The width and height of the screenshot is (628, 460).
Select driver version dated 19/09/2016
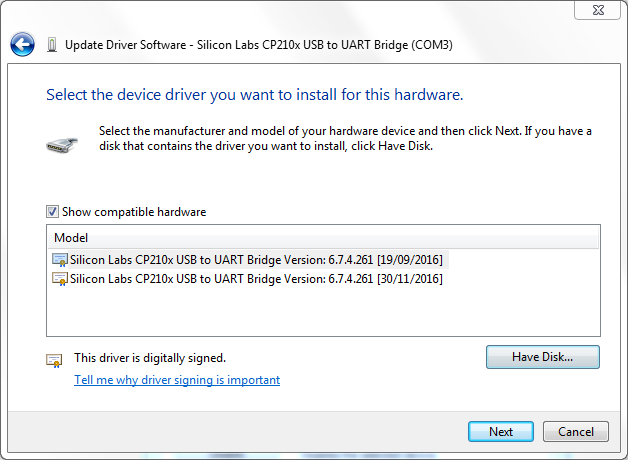click(256, 260)
